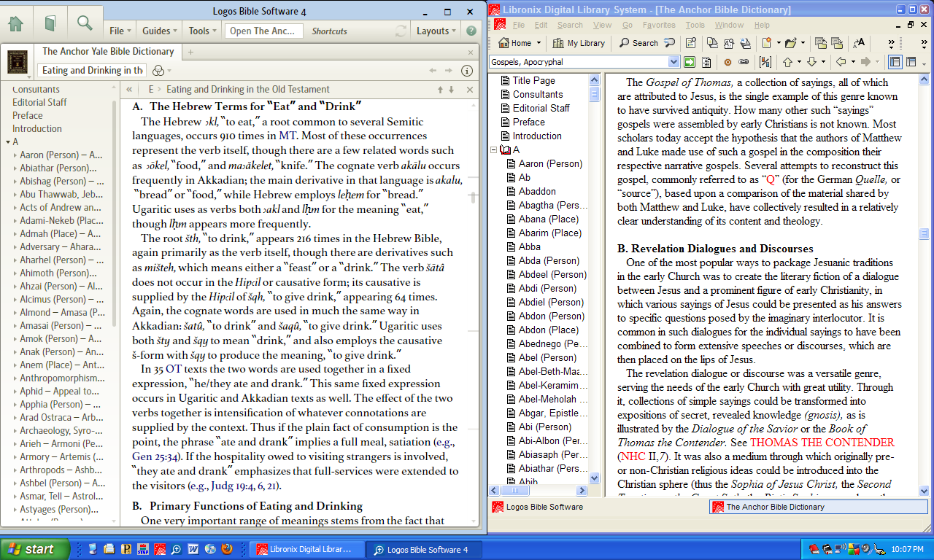Click the visual filters three-circles icon
The width and height of the screenshot is (934, 560).
158,71
